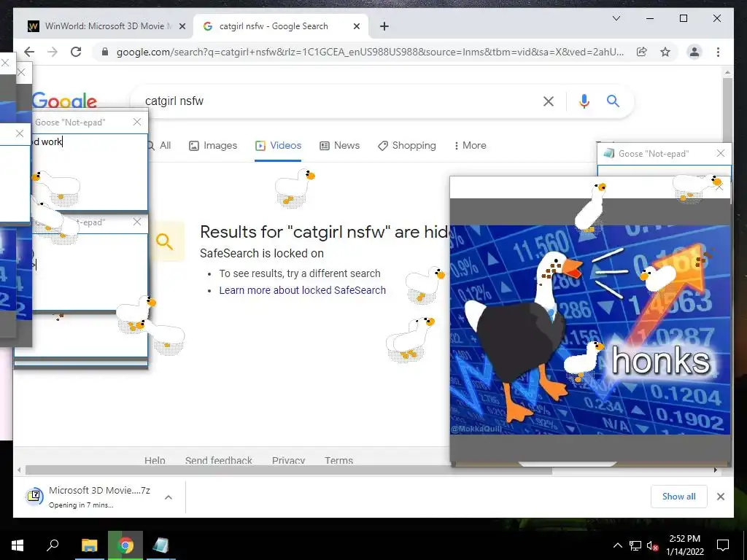Click the muted volume tray icon
747x560 pixels.
[652, 545]
